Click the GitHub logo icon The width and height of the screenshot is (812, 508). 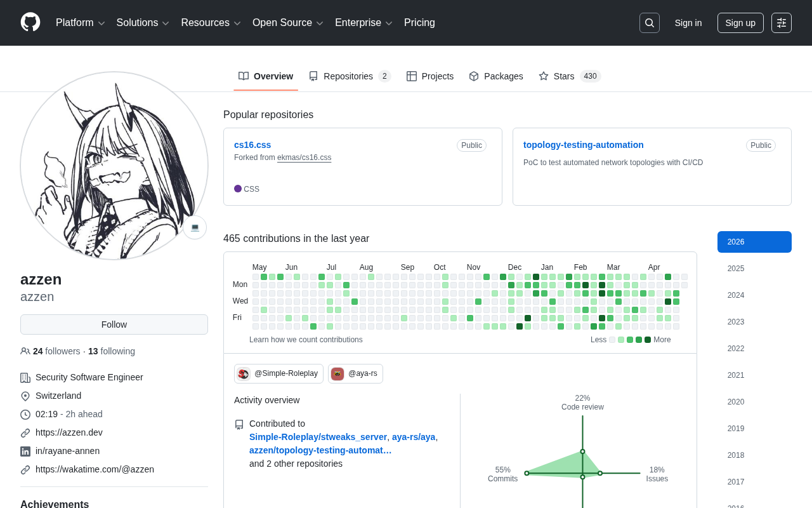pos(30,22)
